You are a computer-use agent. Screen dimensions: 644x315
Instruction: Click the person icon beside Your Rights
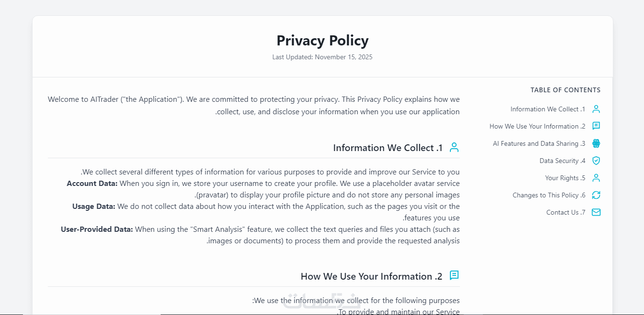(x=596, y=178)
